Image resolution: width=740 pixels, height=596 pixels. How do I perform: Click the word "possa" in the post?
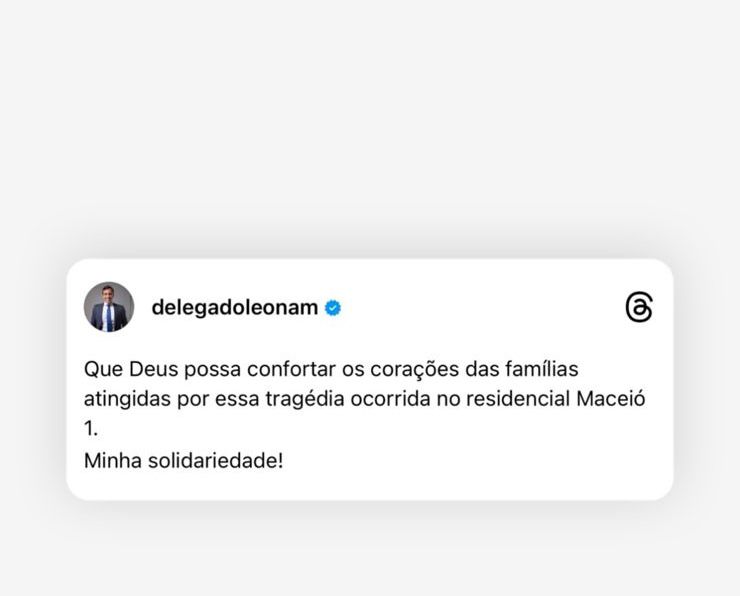[212, 371]
